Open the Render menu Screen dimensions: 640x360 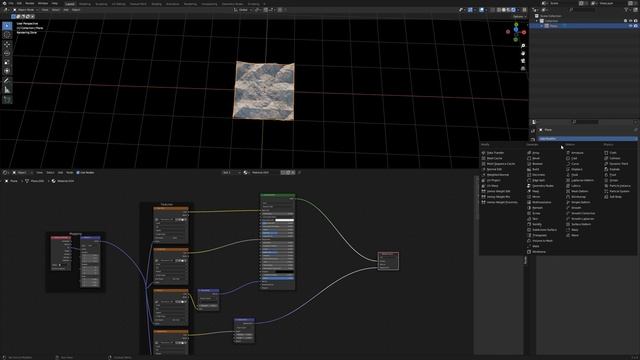[x=30, y=3]
